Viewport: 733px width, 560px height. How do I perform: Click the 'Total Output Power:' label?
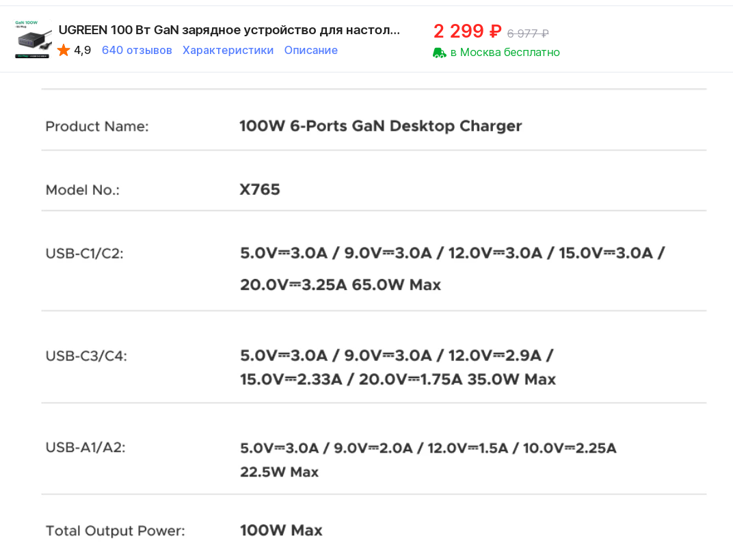115,531
